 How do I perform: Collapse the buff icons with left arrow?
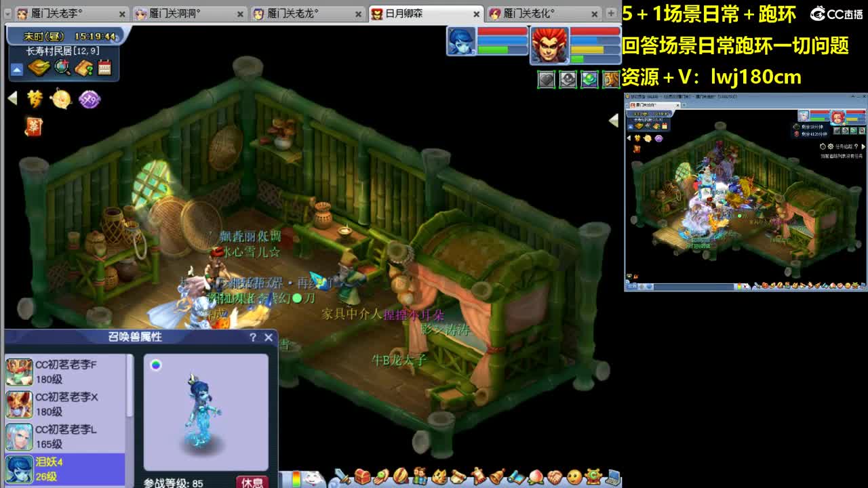pos(12,99)
